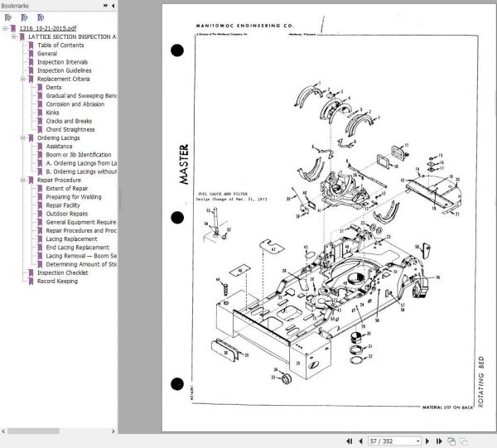Image resolution: width=497 pixels, height=448 pixels.
Task: Click Repair Facility bookmark ribbon icon
Action: 40,205
